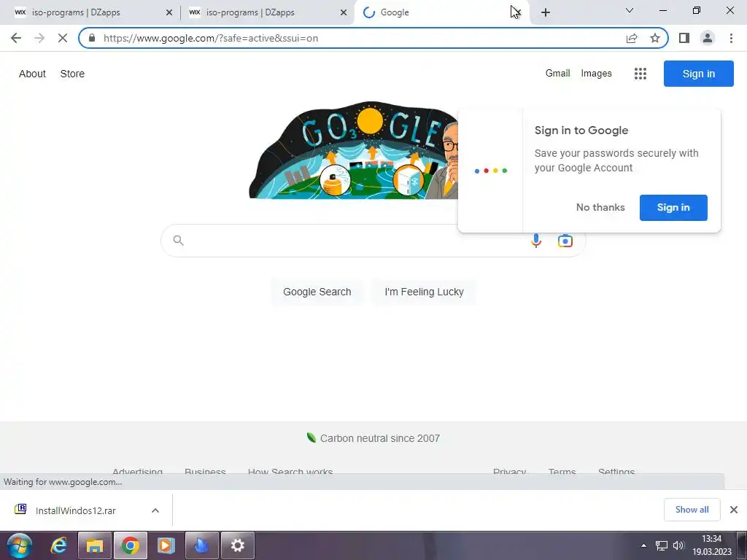Open File Explorer from taskbar

click(x=94, y=545)
